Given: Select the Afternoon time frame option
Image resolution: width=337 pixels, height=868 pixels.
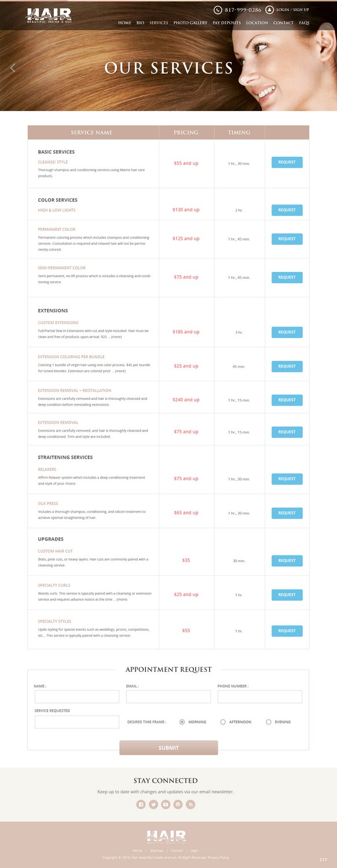Looking at the screenshot, I should (x=223, y=722).
